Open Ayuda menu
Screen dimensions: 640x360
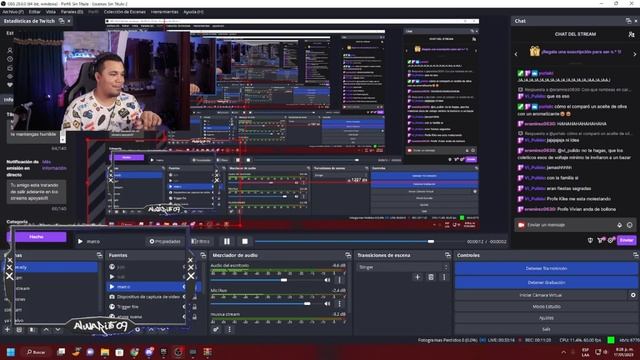tap(193, 12)
